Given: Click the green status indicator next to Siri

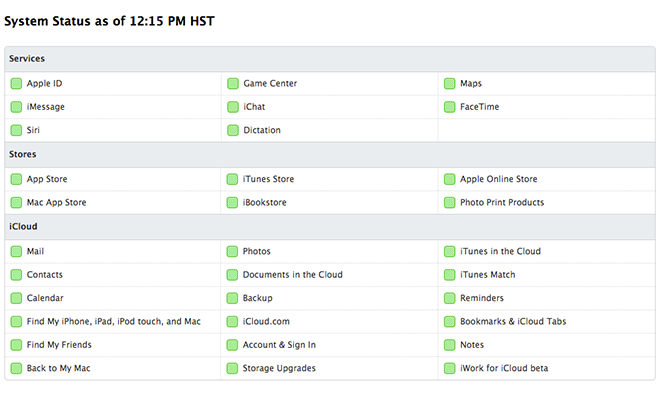Looking at the screenshot, I should (16, 130).
